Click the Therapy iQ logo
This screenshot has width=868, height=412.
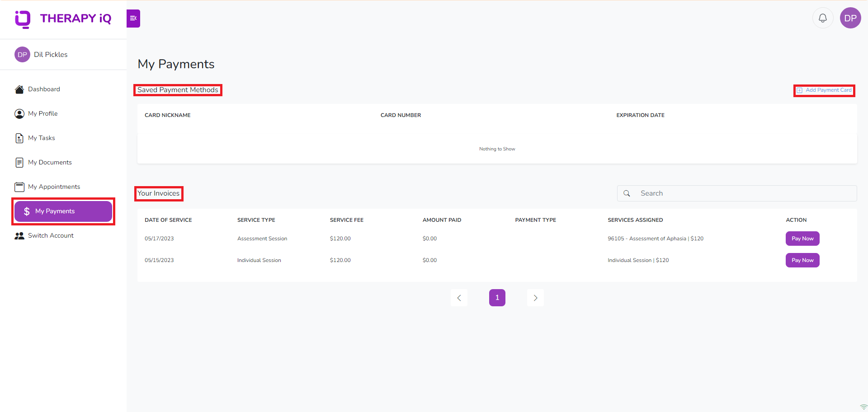coord(63,19)
